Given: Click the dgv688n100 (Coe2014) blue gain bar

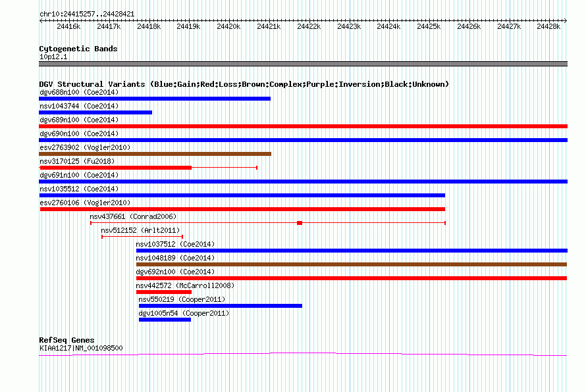Looking at the screenshot, I should (x=155, y=99).
